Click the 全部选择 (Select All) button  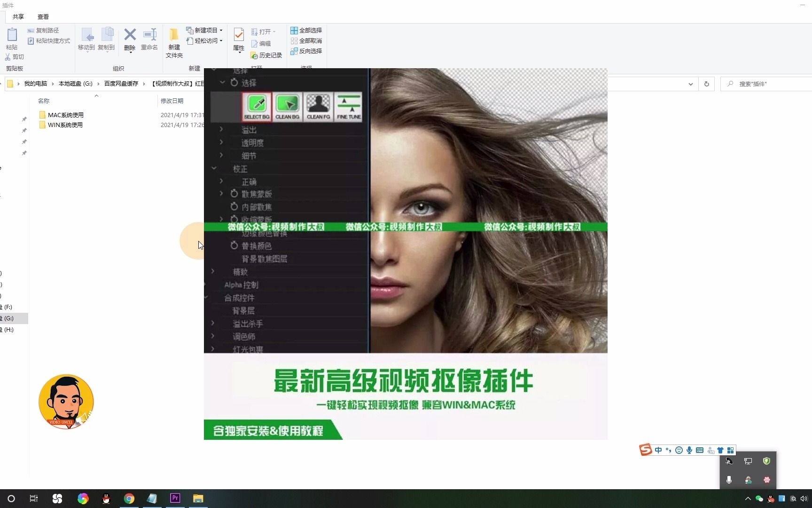click(306, 30)
